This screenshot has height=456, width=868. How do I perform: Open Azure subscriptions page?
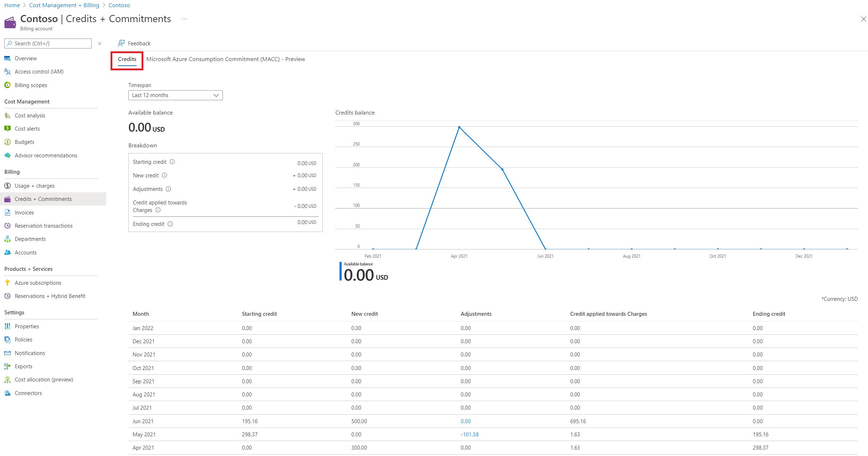[38, 283]
